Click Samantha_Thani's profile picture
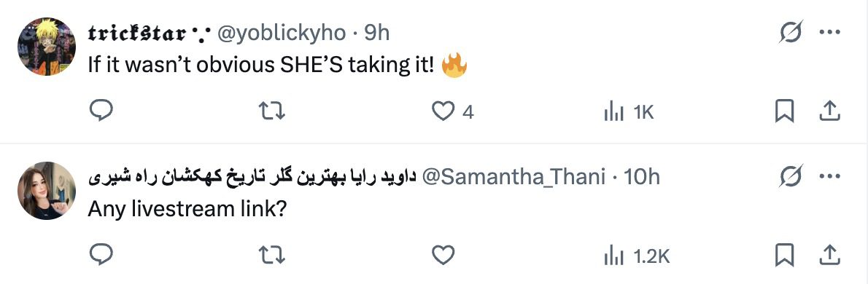Image resolution: width=868 pixels, height=284 pixels. 47,190
